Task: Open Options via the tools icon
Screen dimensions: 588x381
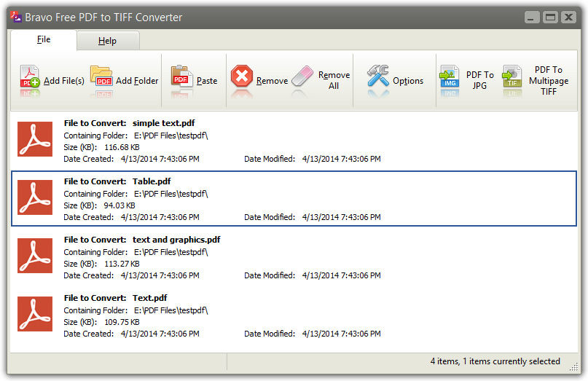Action: point(377,76)
